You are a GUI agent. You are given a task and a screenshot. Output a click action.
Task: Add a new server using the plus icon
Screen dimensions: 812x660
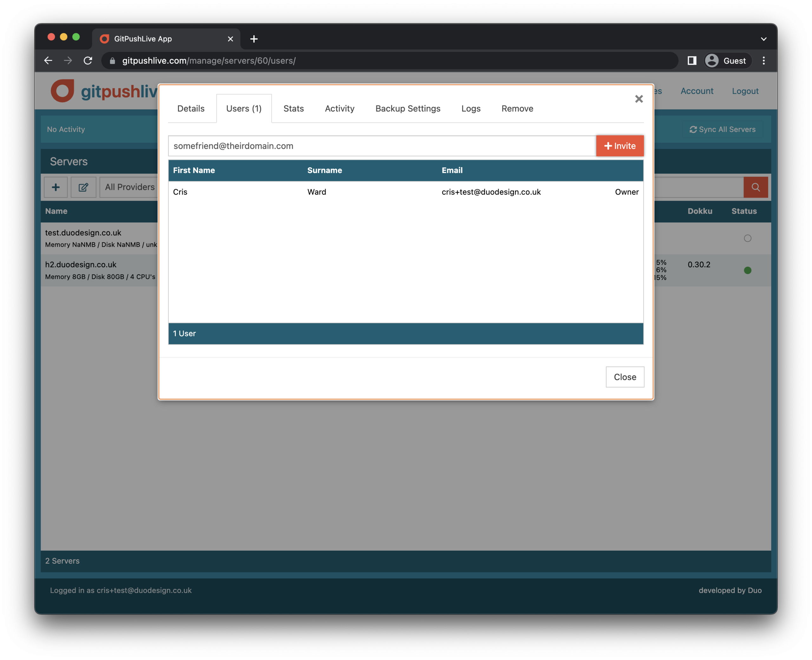[x=56, y=187]
